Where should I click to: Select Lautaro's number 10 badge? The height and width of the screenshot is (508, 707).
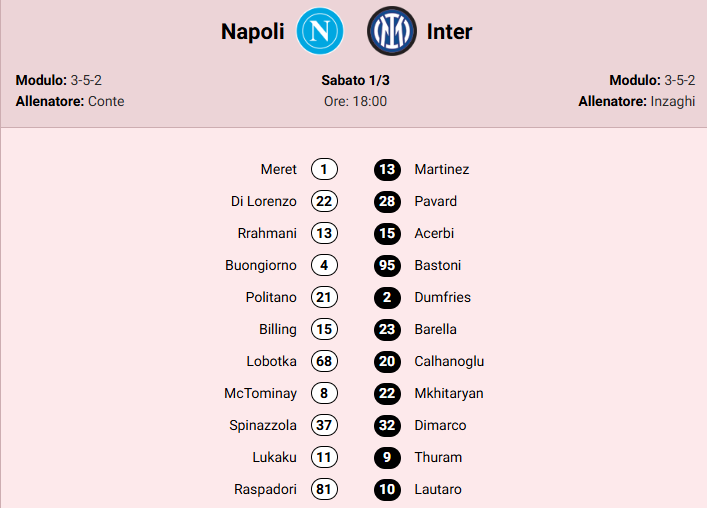(387, 489)
